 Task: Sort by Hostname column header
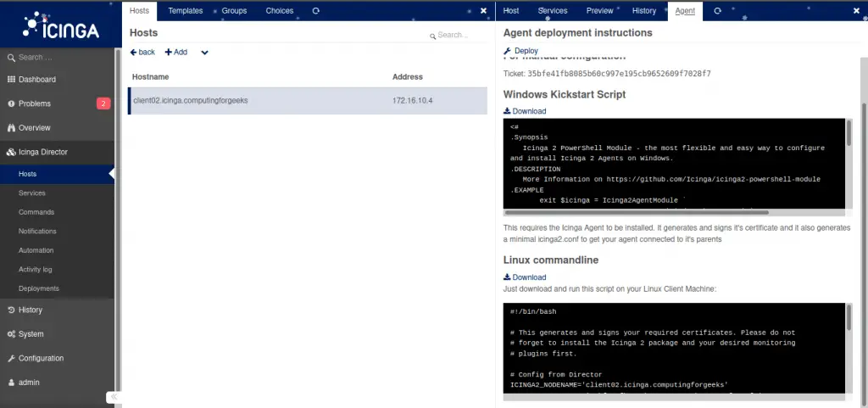tap(151, 77)
